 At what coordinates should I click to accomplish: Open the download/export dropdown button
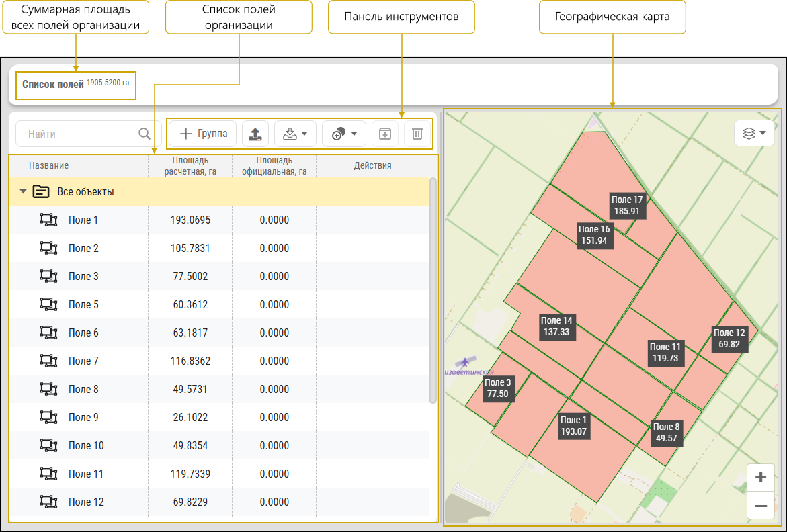(295, 134)
